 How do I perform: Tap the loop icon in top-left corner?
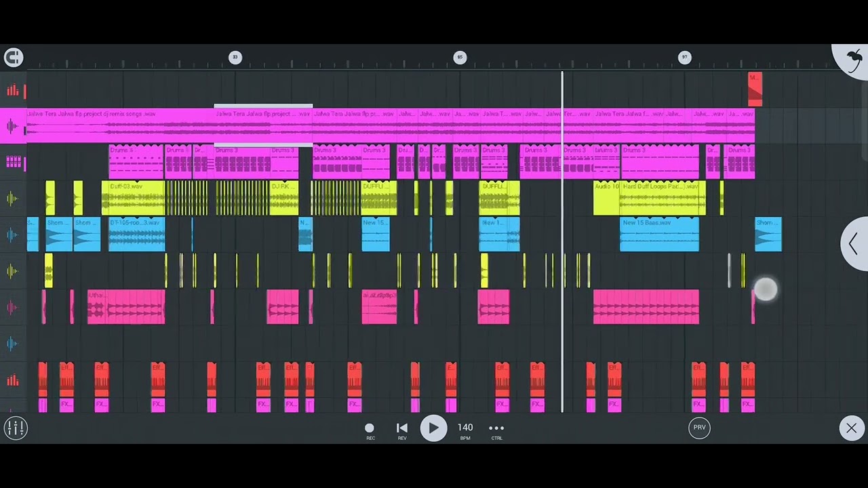13,58
